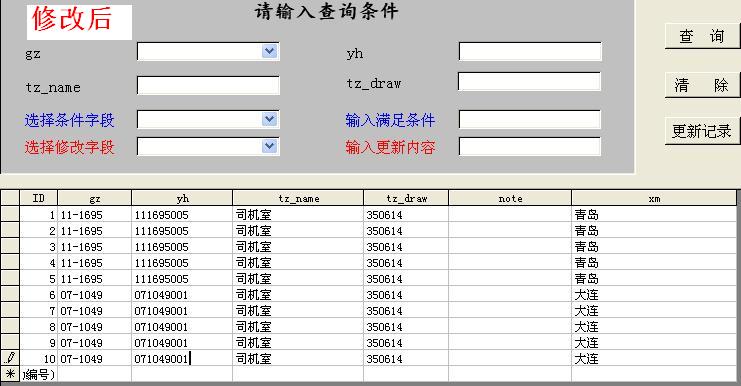This screenshot has width=741, height=386.
Task: Click the tz_name column header
Action: [298, 198]
